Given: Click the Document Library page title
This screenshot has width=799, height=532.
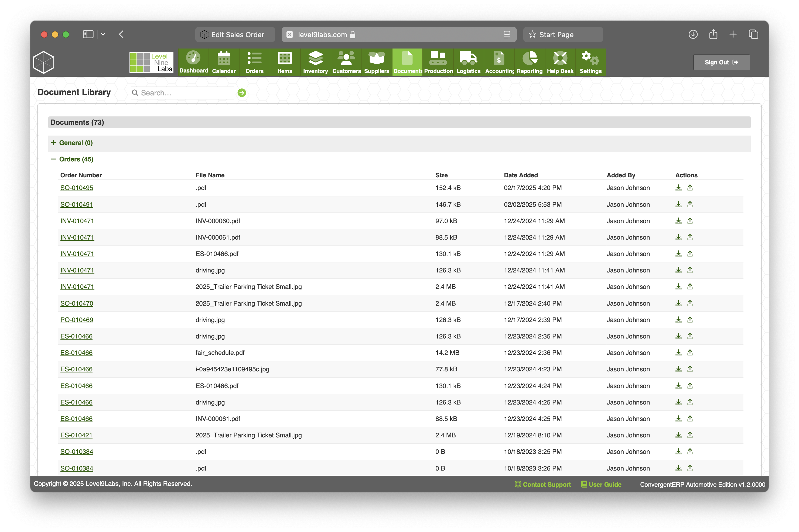Looking at the screenshot, I should click(74, 92).
